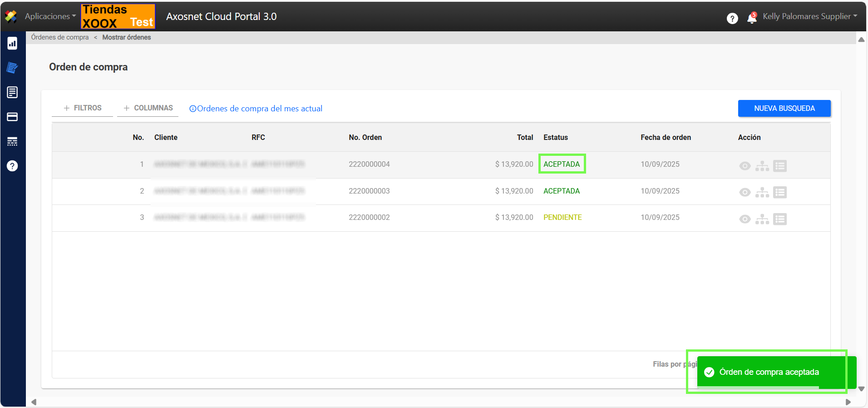Image resolution: width=868 pixels, height=408 pixels.
Task: Expand the COLUMNAS options
Action: [x=148, y=108]
